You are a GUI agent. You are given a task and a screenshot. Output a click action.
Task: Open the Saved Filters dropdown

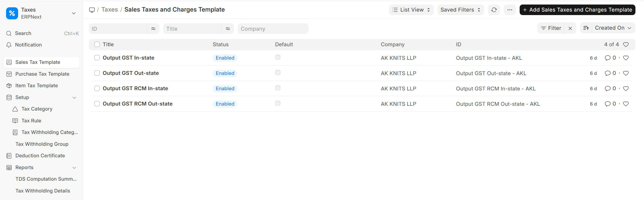click(460, 10)
